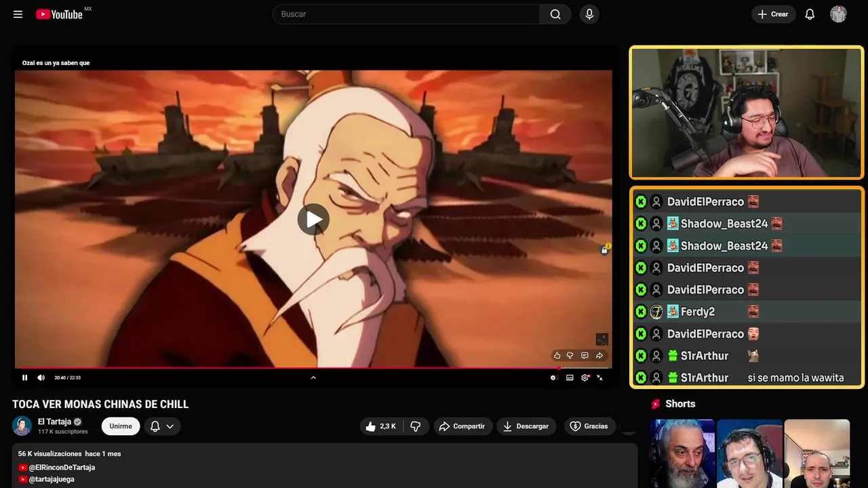Open the account avatar menu
Image resolution: width=868 pixels, height=488 pixels.
click(838, 14)
